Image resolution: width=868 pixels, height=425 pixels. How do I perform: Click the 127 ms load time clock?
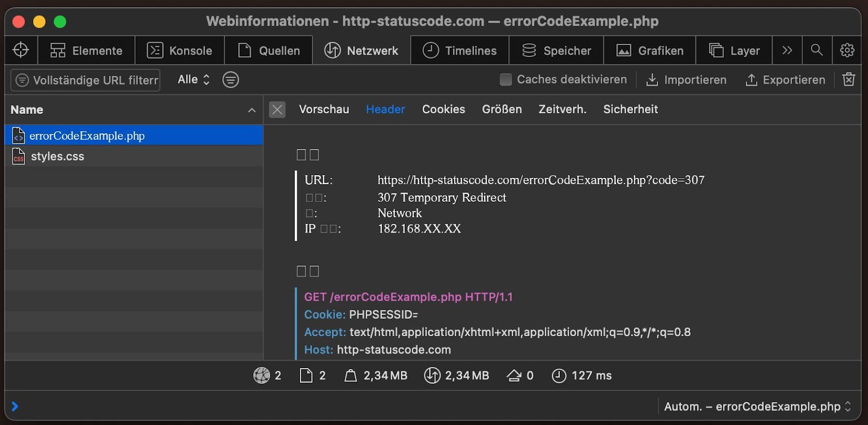pos(559,375)
